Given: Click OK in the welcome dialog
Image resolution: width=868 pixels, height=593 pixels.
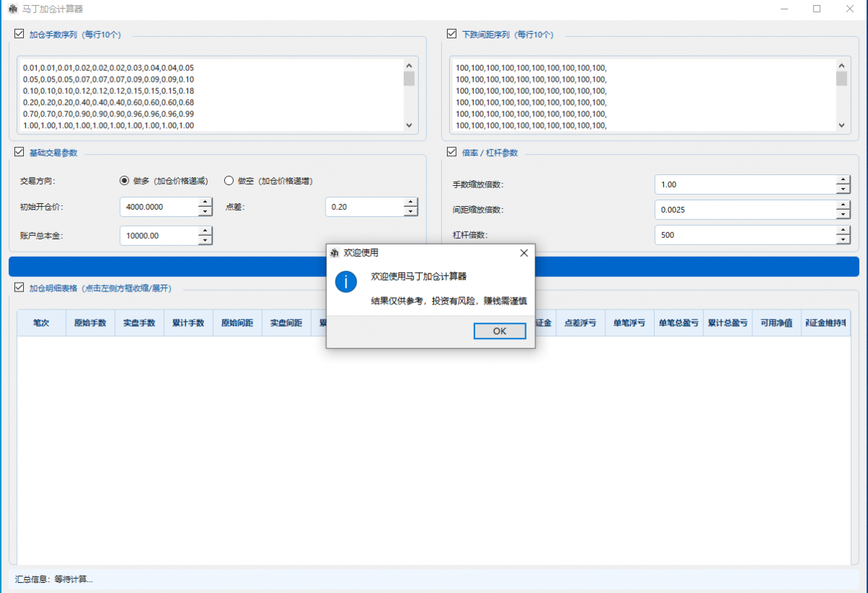Looking at the screenshot, I should 500,330.
